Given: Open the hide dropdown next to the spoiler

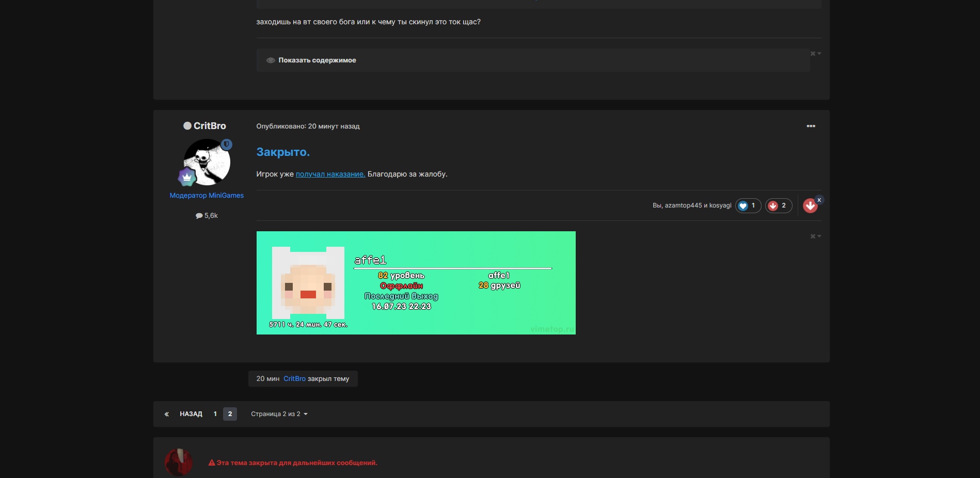Looking at the screenshot, I should coord(815,54).
